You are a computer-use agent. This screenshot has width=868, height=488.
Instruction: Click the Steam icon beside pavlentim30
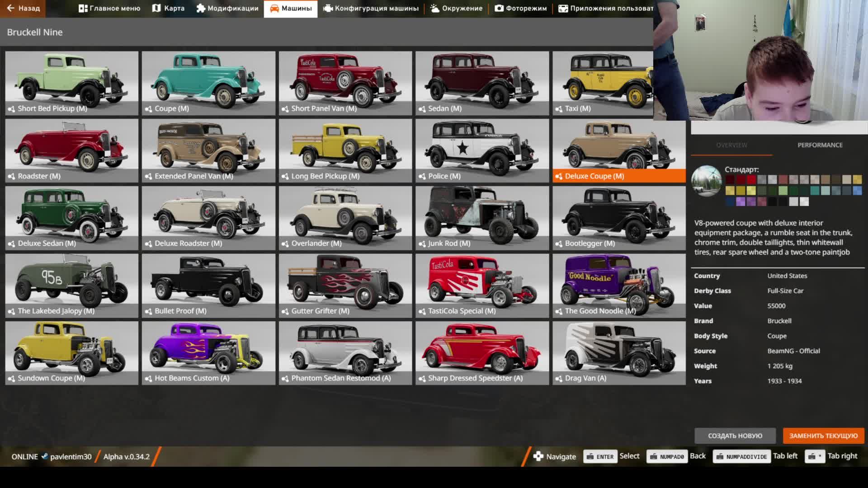pos(44,456)
